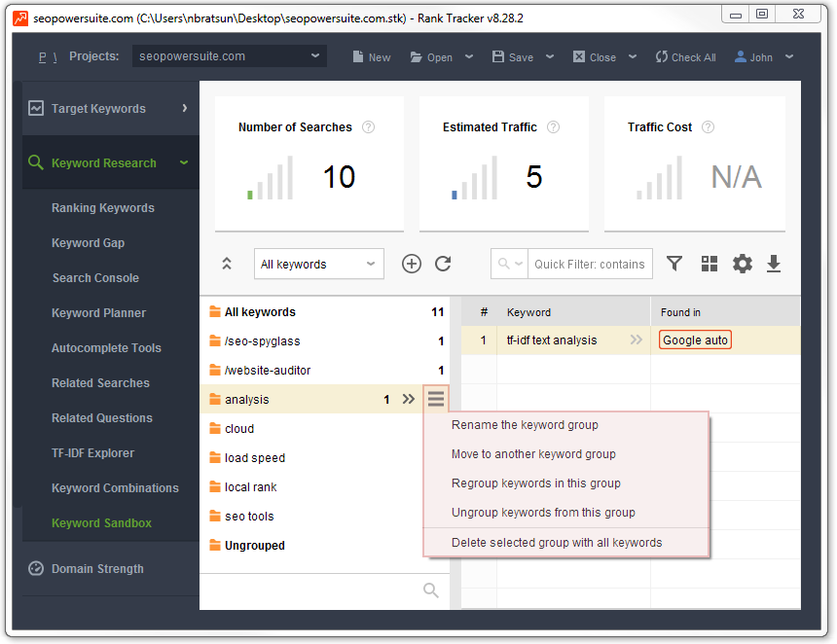This screenshot has height=644, width=837.
Task: Select the Ungrouped folder
Action: pos(311,546)
